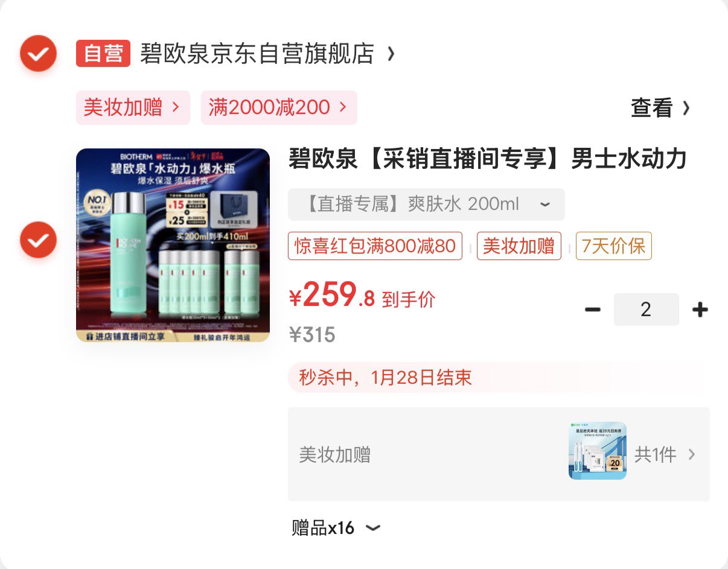Click the quantity input field showing 2
This screenshot has width=728, height=569.
click(647, 310)
